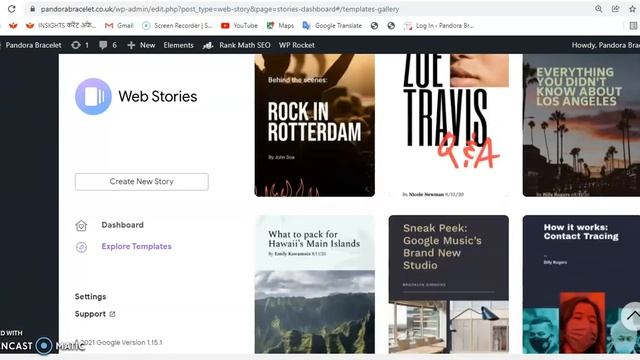Open the Google Music's Studio template
The width and height of the screenshot is (640, 360).
tap(449, 284)
